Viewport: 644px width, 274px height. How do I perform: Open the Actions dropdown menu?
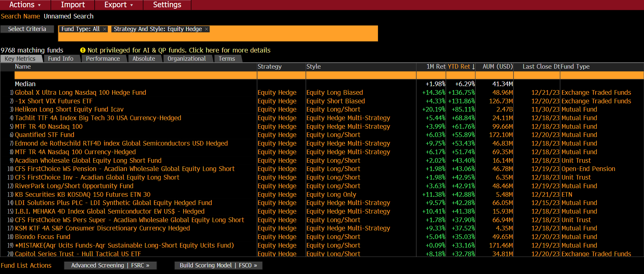click(25, 5)
